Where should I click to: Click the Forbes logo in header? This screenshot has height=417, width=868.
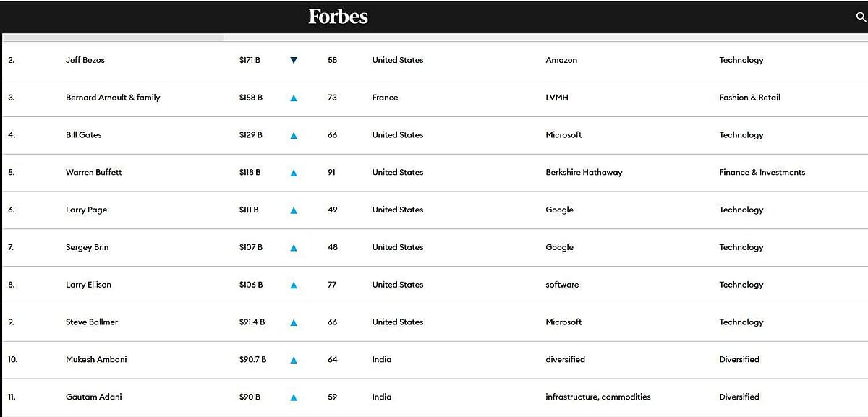[338, 17]
